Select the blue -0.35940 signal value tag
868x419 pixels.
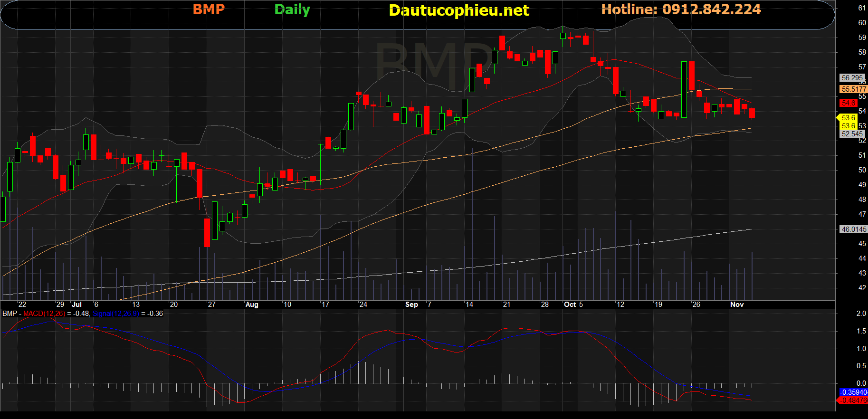click(x=853, y=392)
